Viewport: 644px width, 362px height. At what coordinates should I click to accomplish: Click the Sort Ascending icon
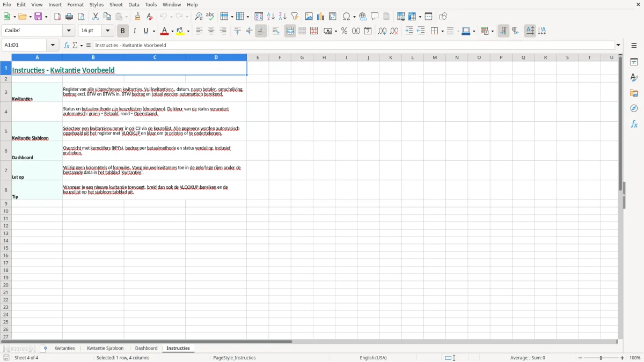pyautogui.click(x=271, y=17)
